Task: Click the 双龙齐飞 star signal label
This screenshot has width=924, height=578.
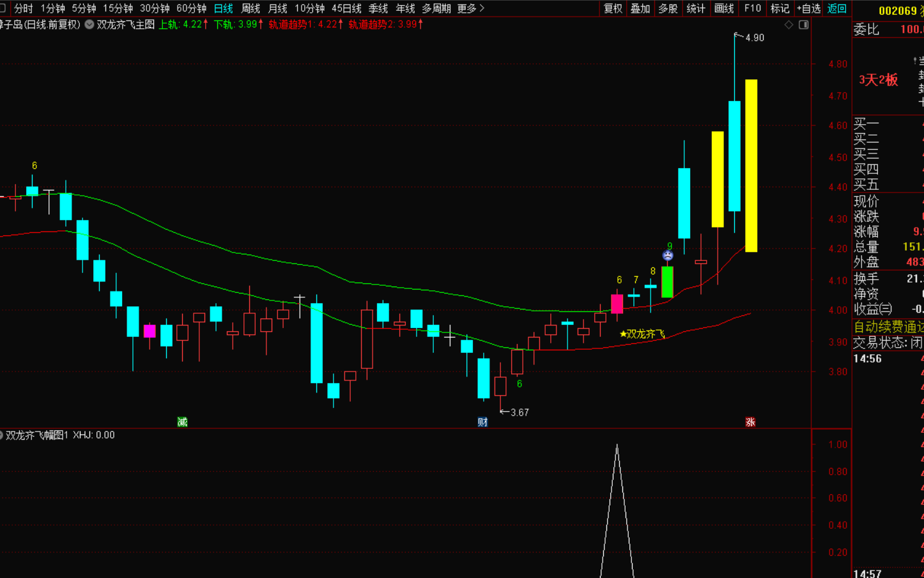Action: point(642,334)
